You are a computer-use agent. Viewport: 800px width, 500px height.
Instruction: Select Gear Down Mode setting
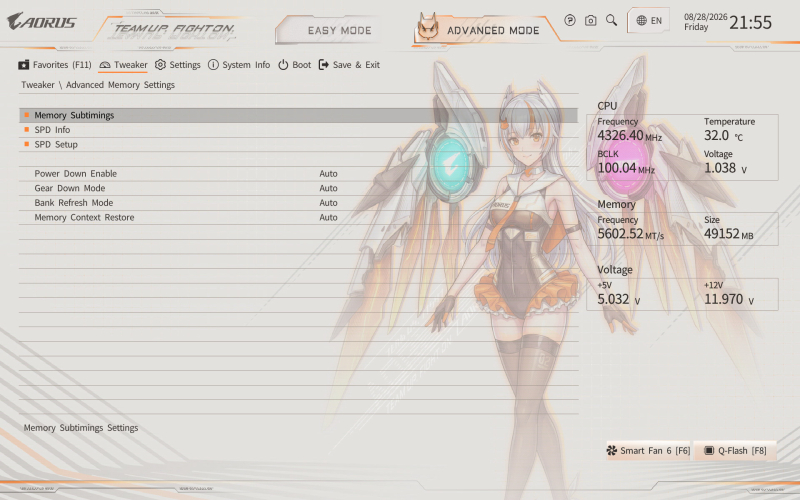point(70,188)
